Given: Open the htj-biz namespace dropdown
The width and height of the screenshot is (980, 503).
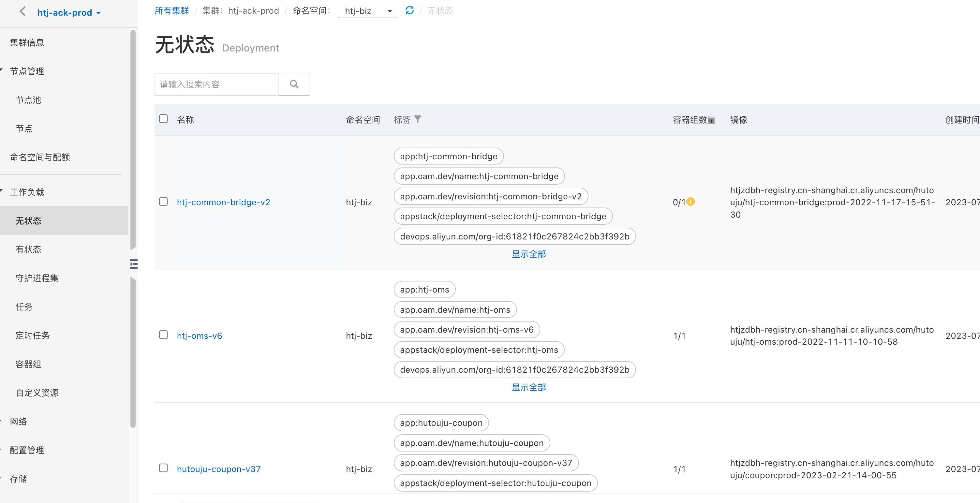Looking at the screenshot, I should (x=367, y=11).
